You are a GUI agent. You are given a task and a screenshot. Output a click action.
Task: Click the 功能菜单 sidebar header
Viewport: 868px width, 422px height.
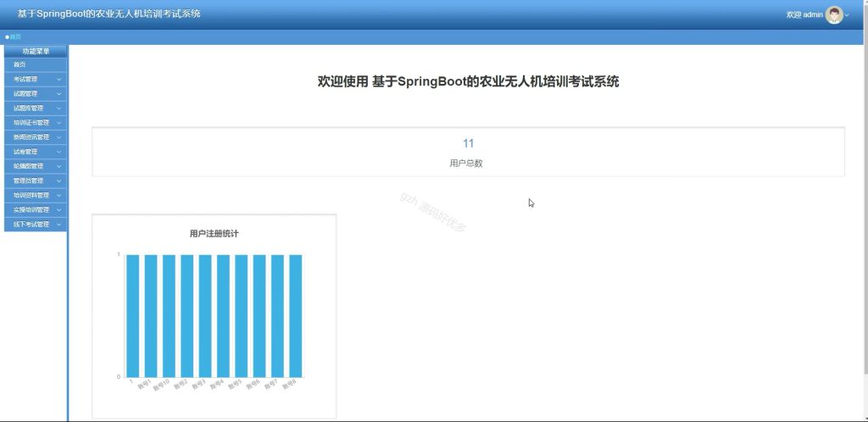click(36, 52)
